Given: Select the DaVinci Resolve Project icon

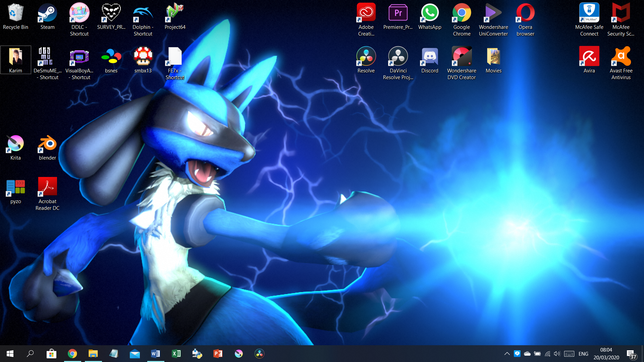Looking at the screenshot, I should 398,63.
